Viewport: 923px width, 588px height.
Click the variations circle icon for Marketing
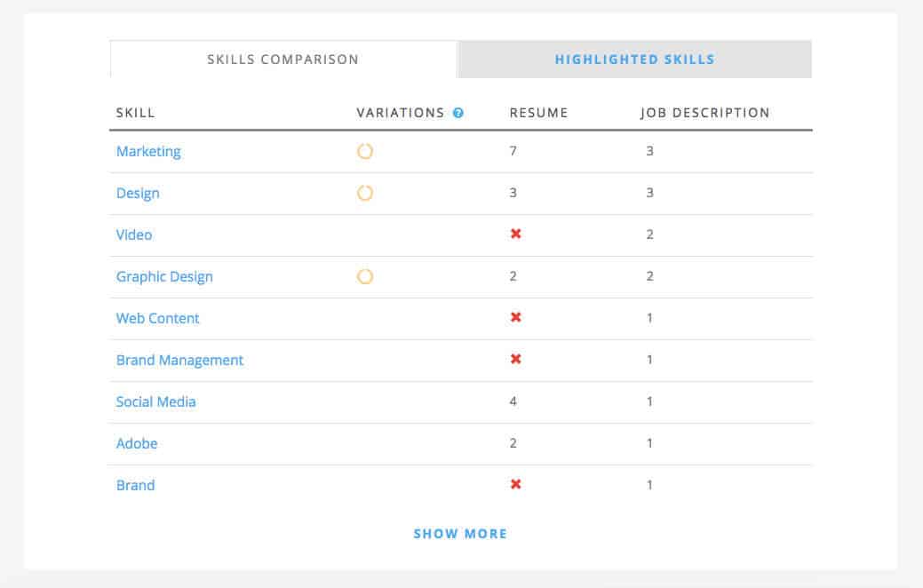[365, 151]
